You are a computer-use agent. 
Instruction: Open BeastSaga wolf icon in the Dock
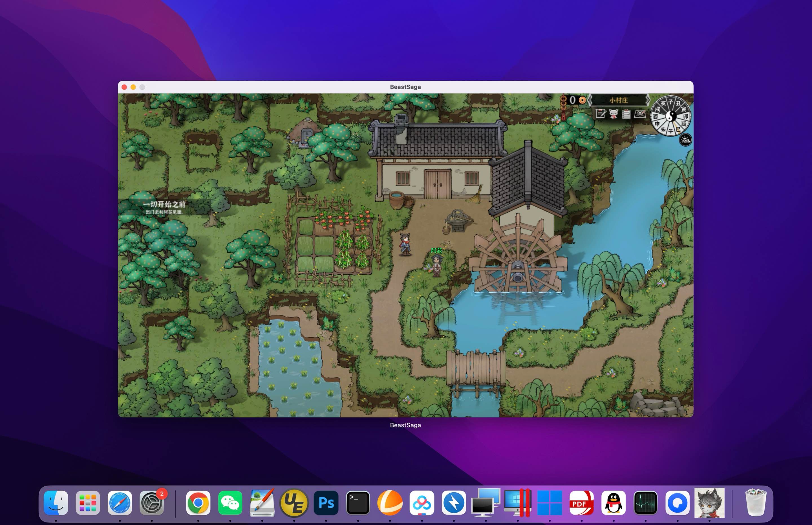click(x=709, y=503)
